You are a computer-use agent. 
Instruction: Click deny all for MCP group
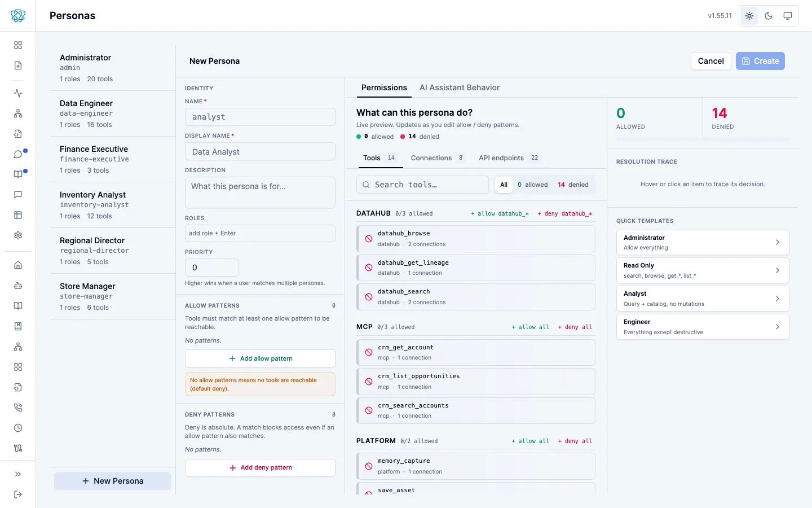pos(575,327)
